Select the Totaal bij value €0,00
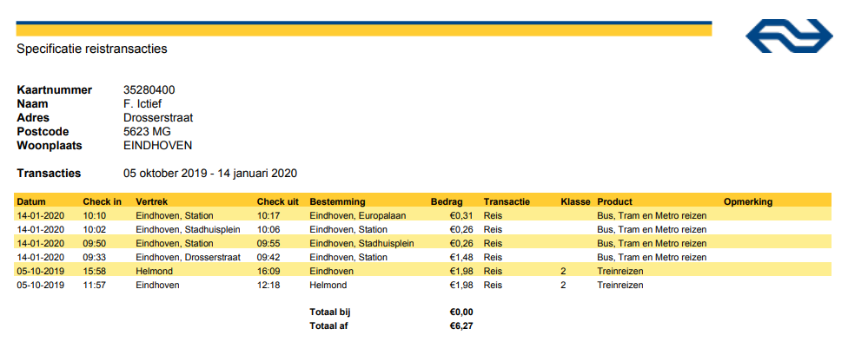This screenshot has width=868, height=342. pyautogui.click(x=461, y=312)
